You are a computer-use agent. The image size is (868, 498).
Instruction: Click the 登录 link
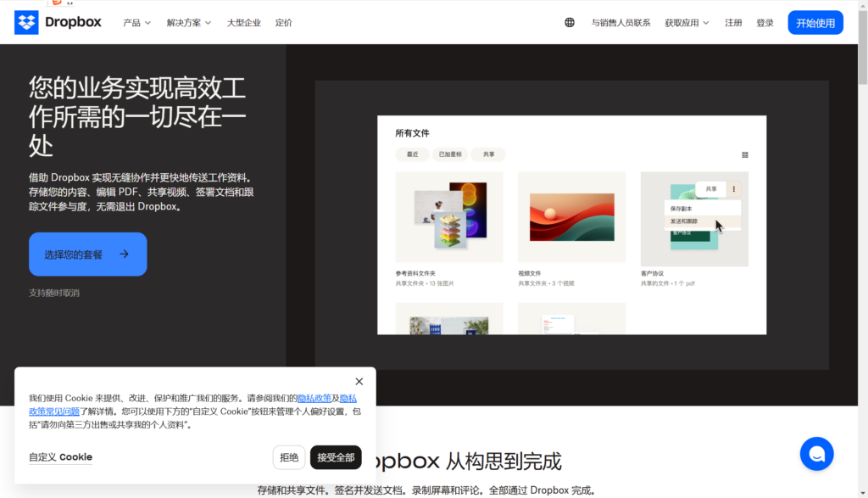click(765, 23)
